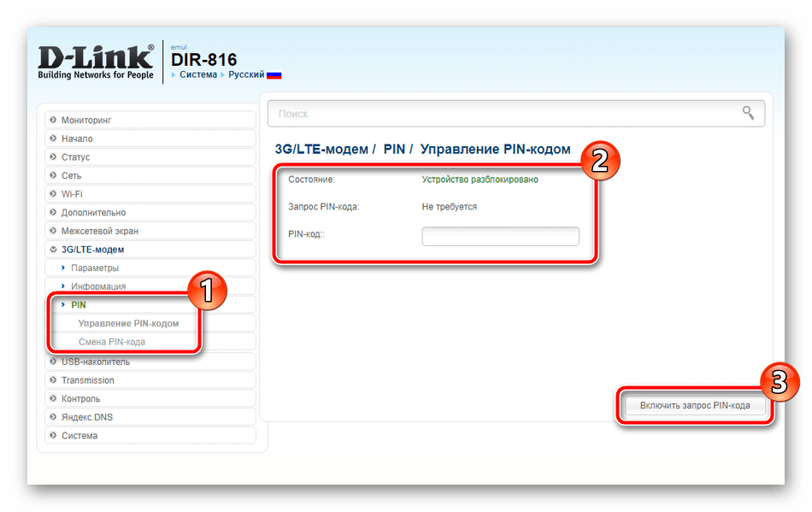Expand the Сеть section arrow
Screen dimensions: 812x512
coord(53,175)
